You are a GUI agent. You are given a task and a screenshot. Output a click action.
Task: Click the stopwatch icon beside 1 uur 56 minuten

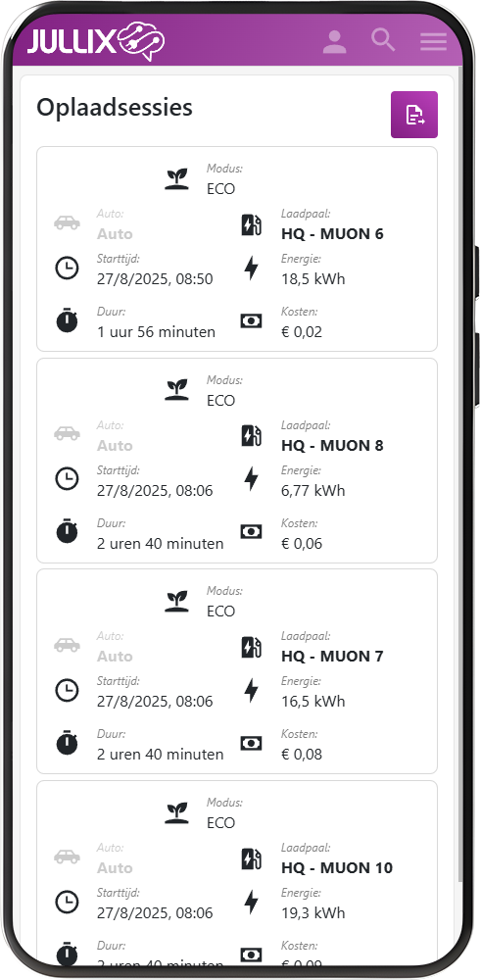point(67,321)
